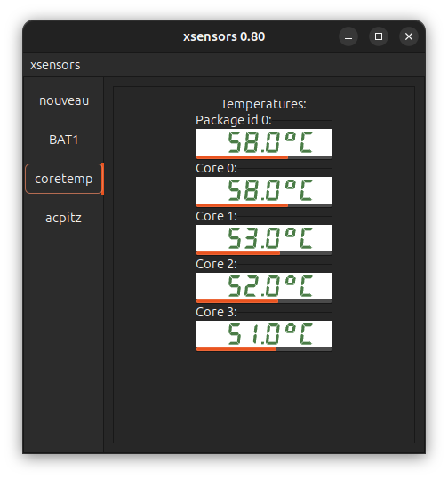The image size is (448, 479).
Task: Close the xsensors window
Action: pyautogui.click(x=409, y=36)
